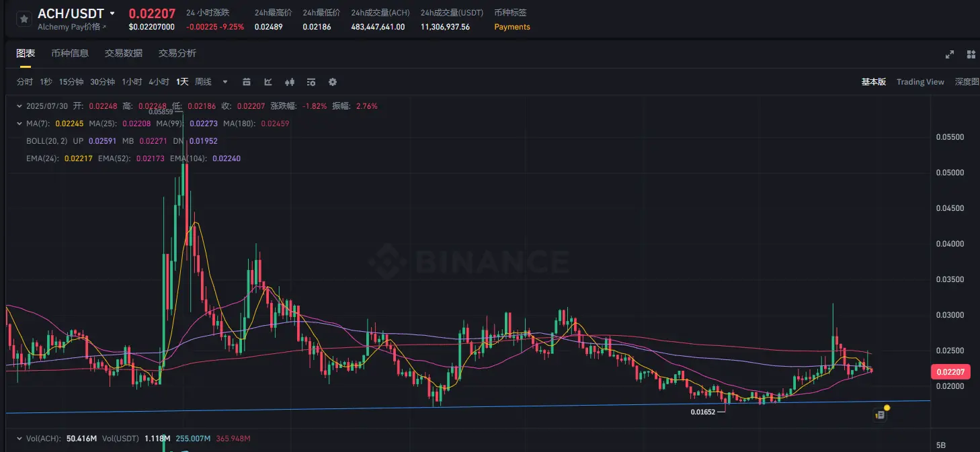
Task: Open the candlestick chart style icon
Action: pyautogui.click(x=290, y=82)
